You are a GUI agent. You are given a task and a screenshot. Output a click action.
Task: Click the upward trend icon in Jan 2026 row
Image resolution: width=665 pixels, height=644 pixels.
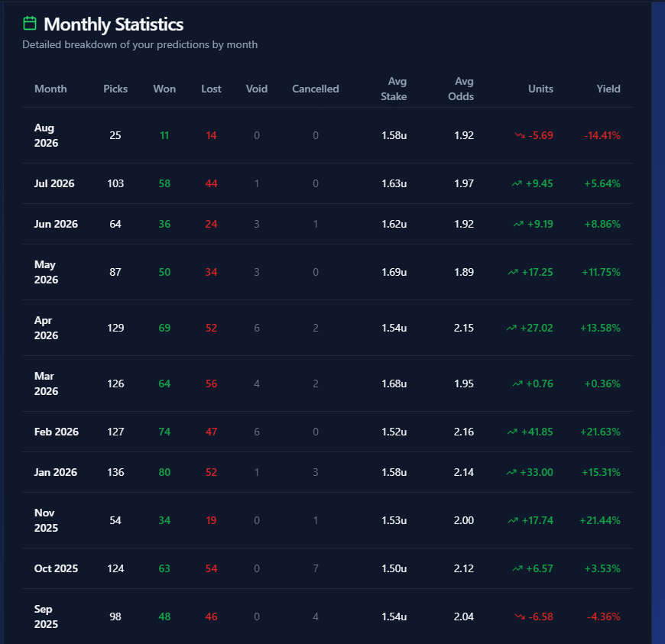[x=511, y=472]
